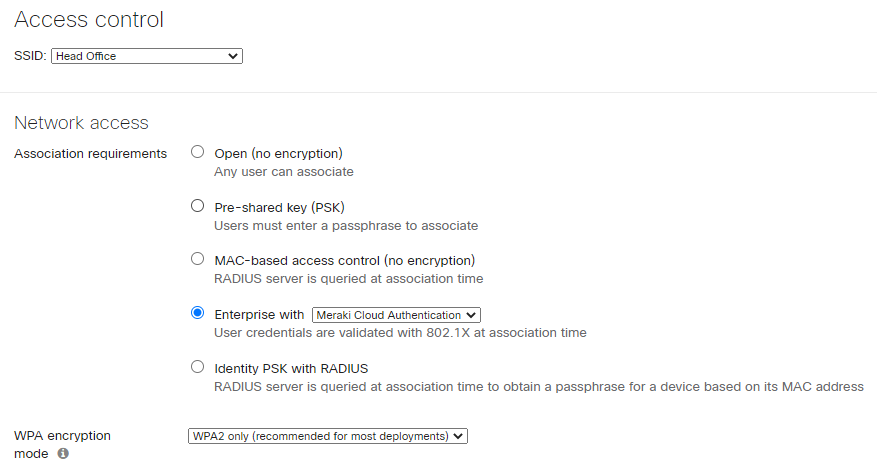This screenshot has width=877, height=474.
Task: Expand the Meraki Cloud Authentication dropdown
Action: (397, 315)
